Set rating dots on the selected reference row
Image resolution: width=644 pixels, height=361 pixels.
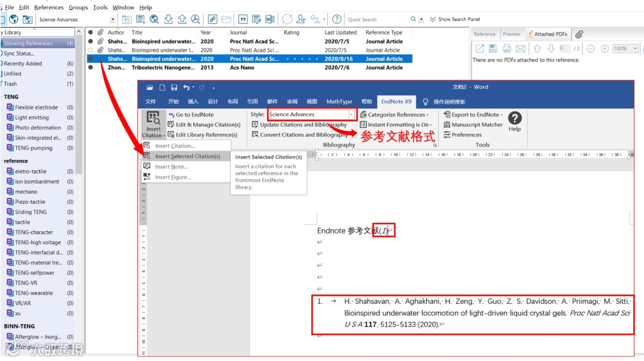[302, 58]
